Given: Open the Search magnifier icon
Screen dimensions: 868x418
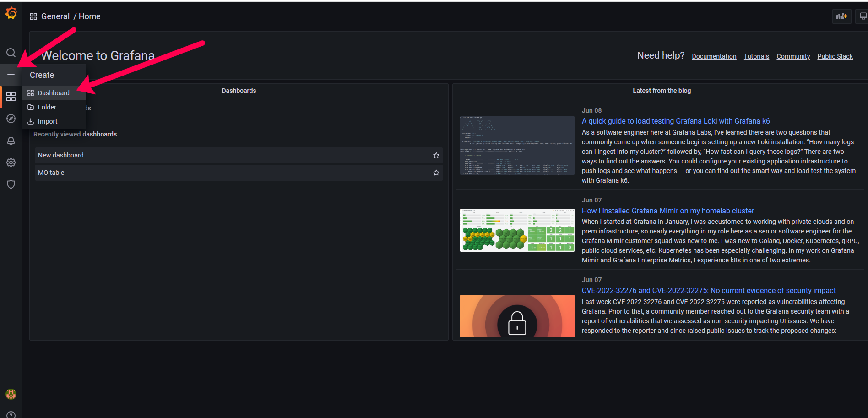Looking at the screenshot, I should click(11, 53).
